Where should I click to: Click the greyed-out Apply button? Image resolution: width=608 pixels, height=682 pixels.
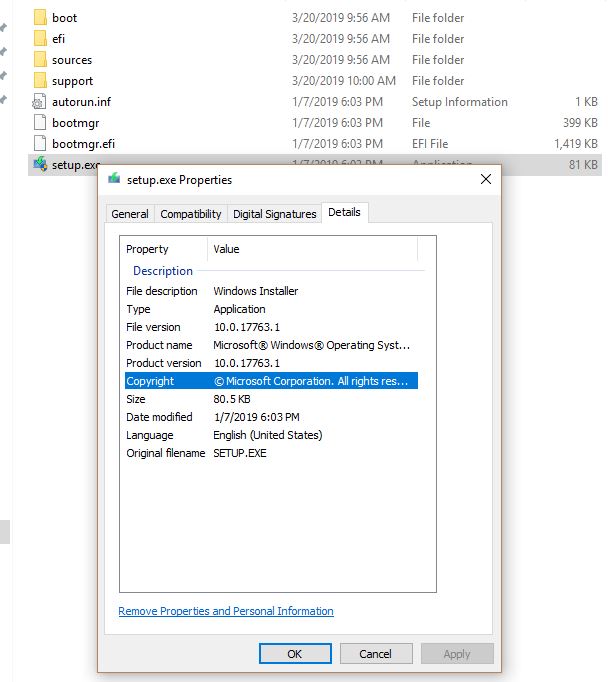(457, 653)
